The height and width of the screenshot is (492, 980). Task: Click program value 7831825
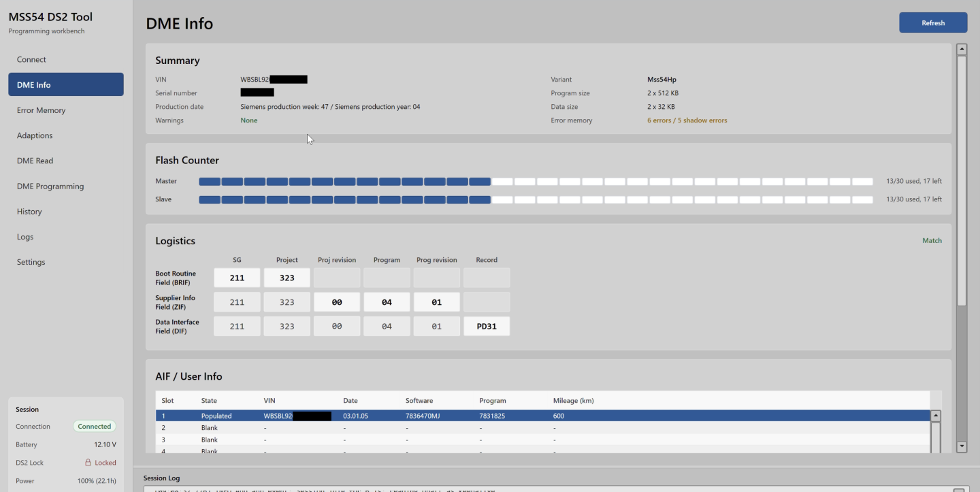coord(492,416)
